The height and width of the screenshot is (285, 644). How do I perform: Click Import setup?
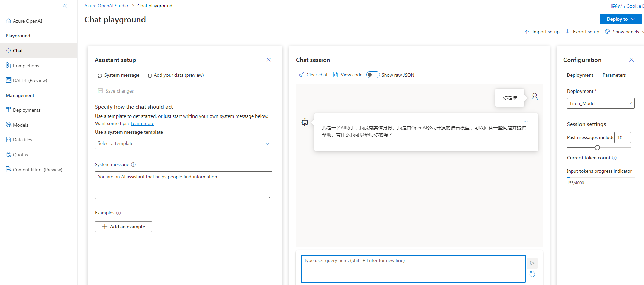[542, 32]
